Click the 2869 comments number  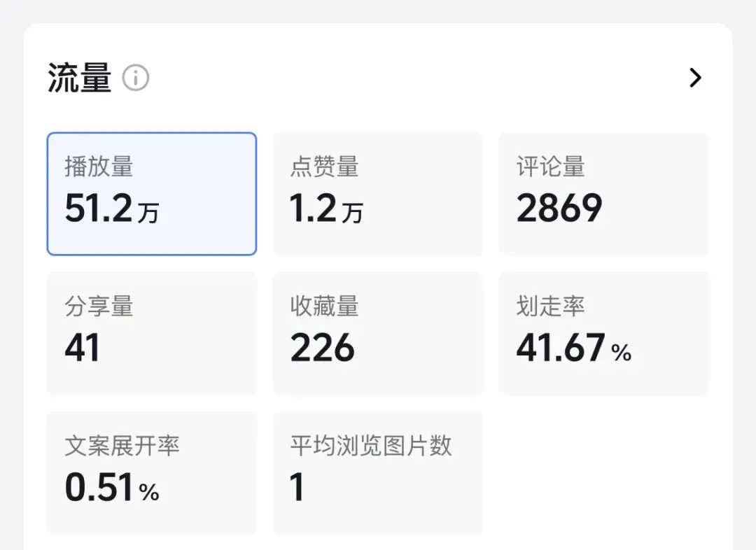click(559, 209)
